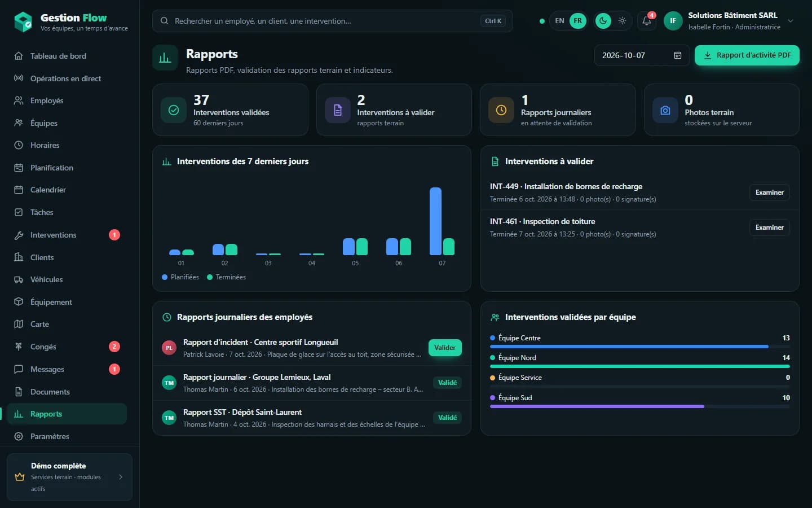Image resolution: width=812 pixels, height=508 pixels.
Task: Click the tall blue bar for day 07
Action: [435, 221]
